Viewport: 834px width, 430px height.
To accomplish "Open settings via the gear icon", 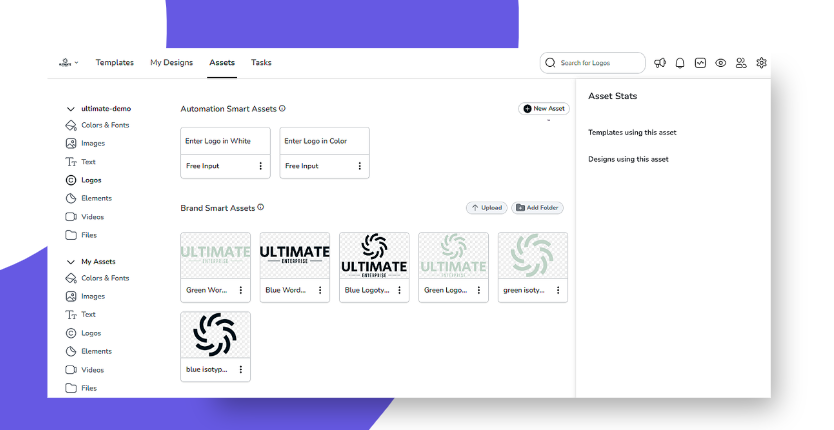I will tap(762, 63).
